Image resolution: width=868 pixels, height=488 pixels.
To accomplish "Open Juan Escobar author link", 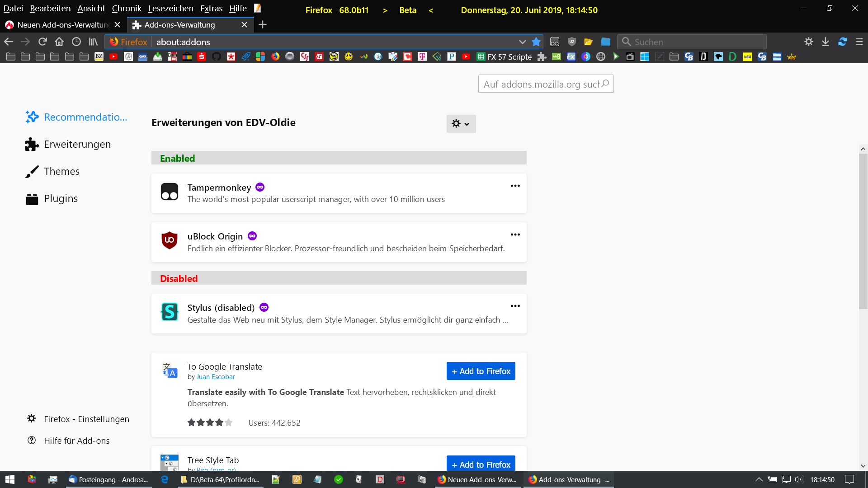I will pos(216,377).
